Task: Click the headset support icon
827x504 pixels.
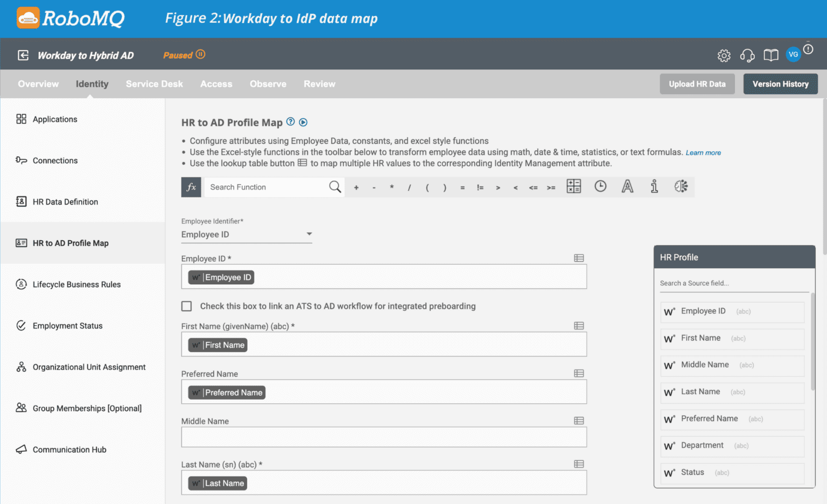Action: (x=747, y=55)
